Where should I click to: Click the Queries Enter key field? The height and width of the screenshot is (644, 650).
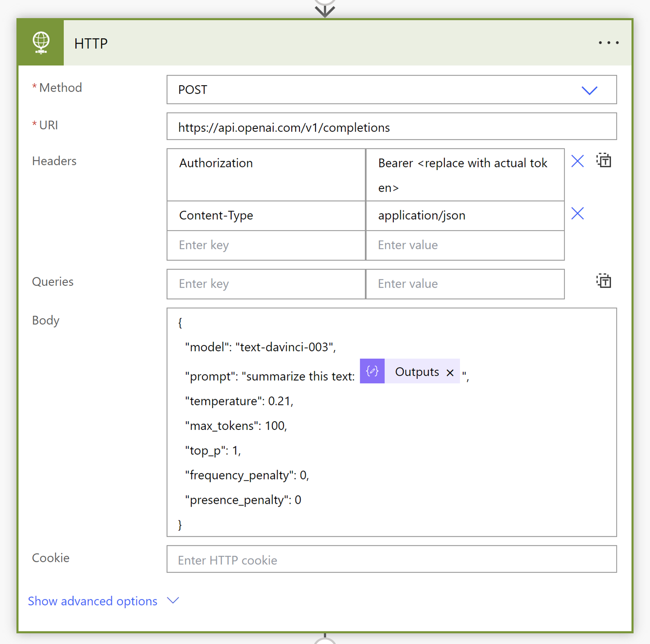coord(266,284)
